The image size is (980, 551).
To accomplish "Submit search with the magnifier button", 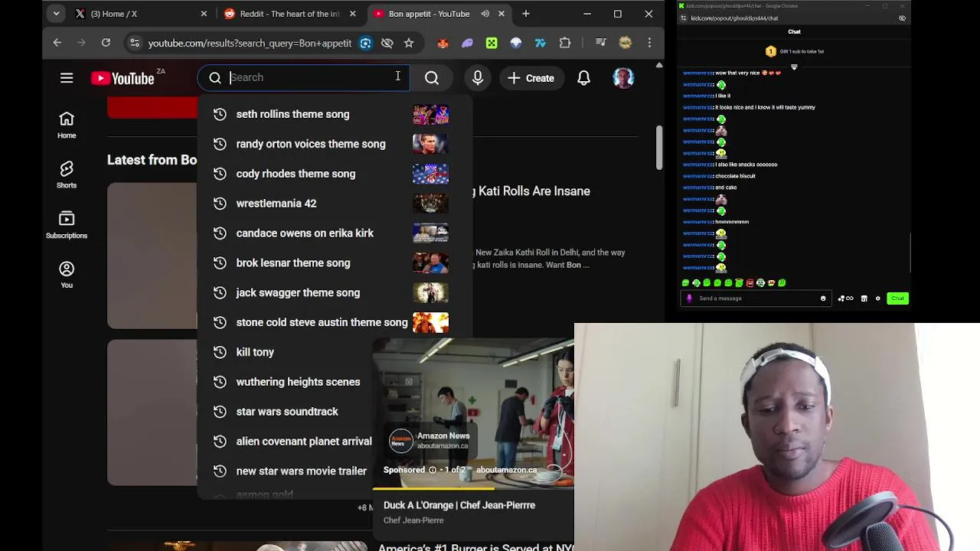I will point(432,78).
